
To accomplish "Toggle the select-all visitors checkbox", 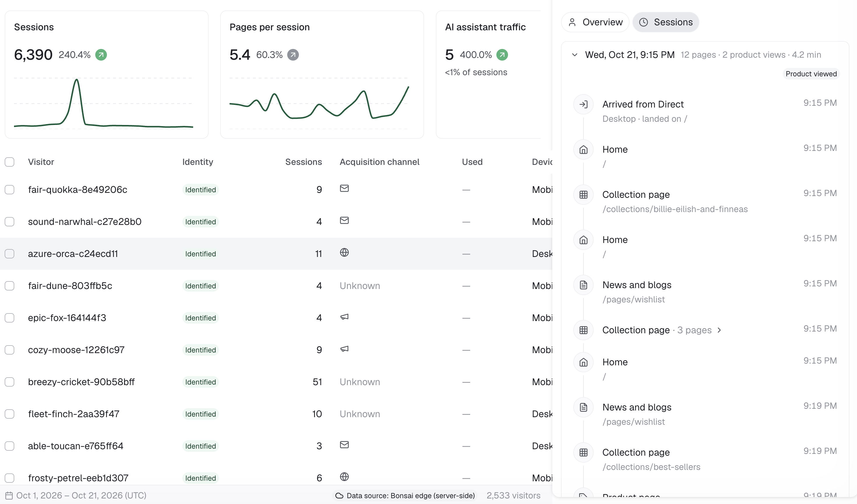I will click(x=10, y=162).
